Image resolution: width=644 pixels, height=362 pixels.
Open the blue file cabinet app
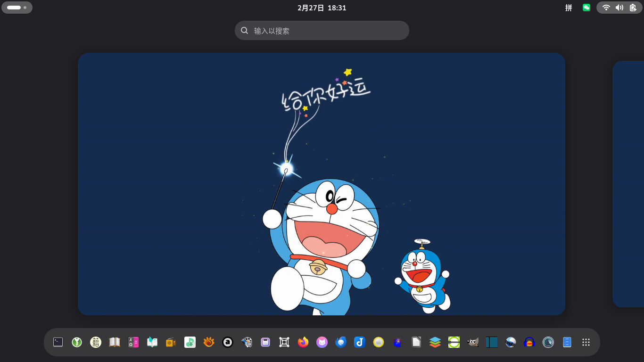click(567, 342)
